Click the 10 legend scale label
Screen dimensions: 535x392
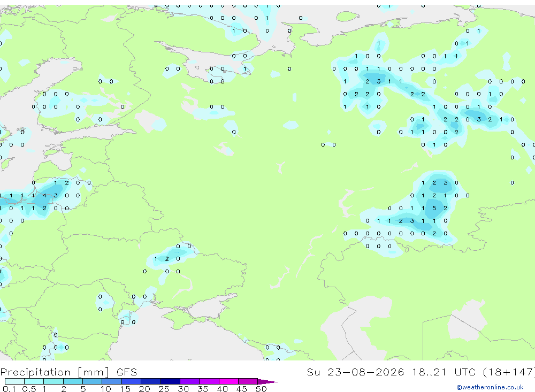(106, 389)
